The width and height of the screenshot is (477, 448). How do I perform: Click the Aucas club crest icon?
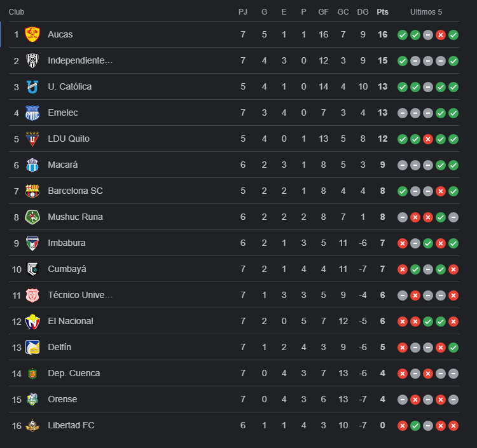(x=32, y=34)
